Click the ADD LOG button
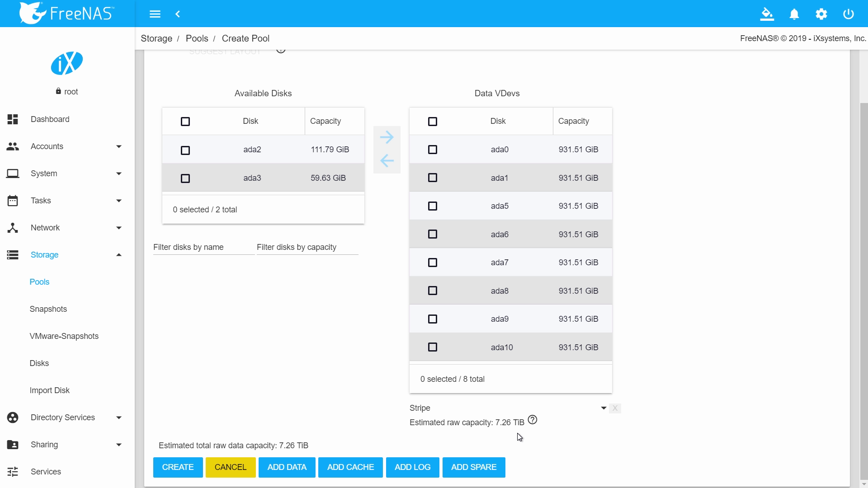 coord(412,467)
